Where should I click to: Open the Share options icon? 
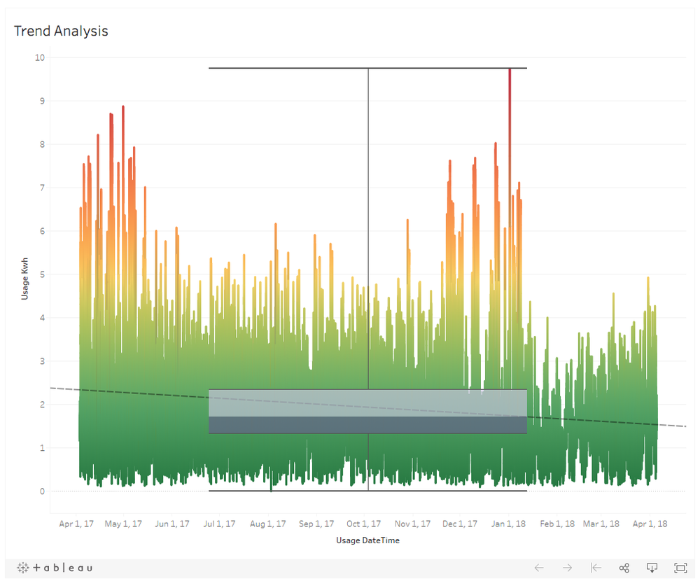pos(624,568)
